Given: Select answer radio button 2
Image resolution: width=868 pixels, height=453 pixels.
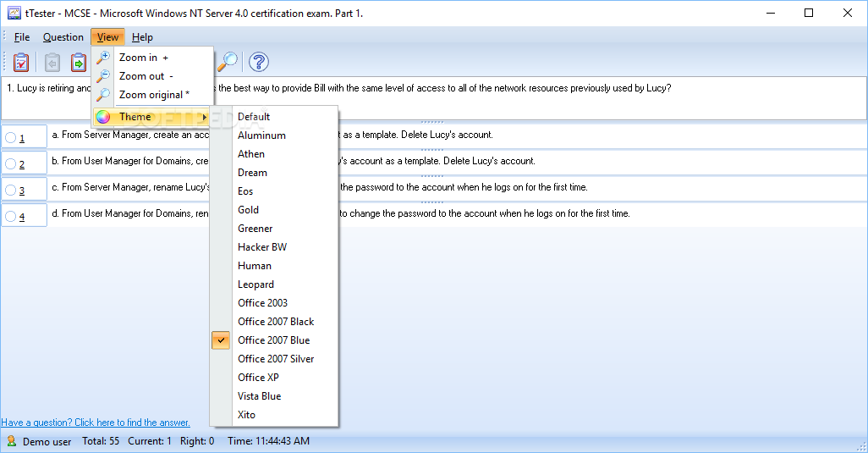Looking at the screenshot, I should [x=10, y=163].
